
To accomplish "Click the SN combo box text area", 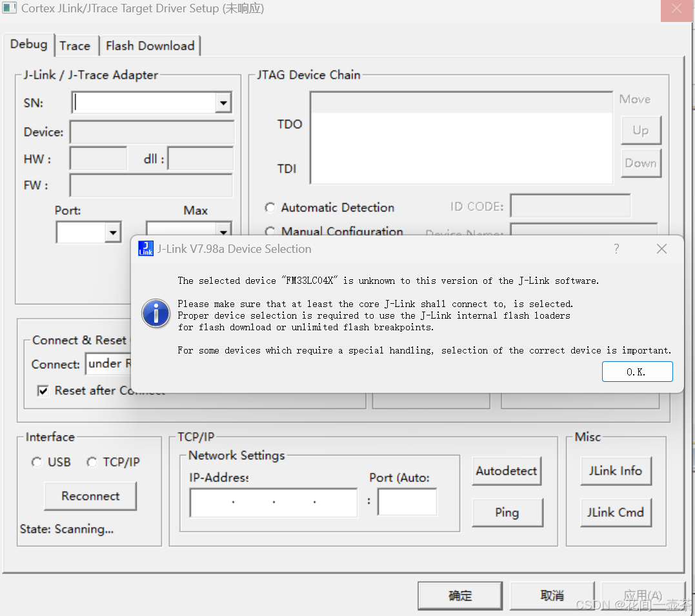I will click(144, 103).
